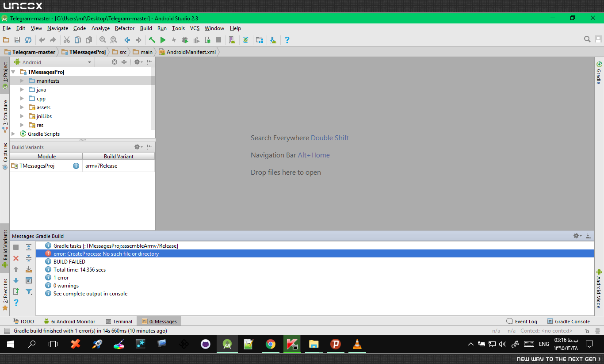604x364 pixels.
Task: Click the Autoscroll to Source icon in Messages
Action: click(x=29, y=269)
